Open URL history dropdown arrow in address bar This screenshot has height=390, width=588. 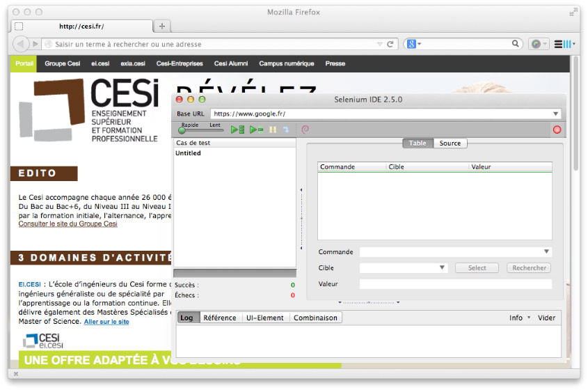click(379, 45)
